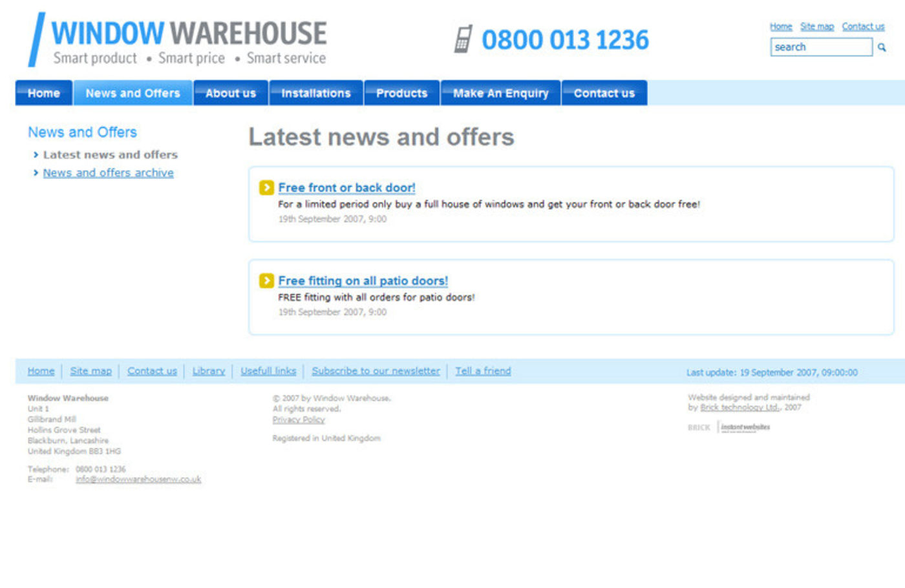The width and height of the screenshot is (905, 588).
Task: Click the phone icon in header
Action: click(x=463, y=39)
